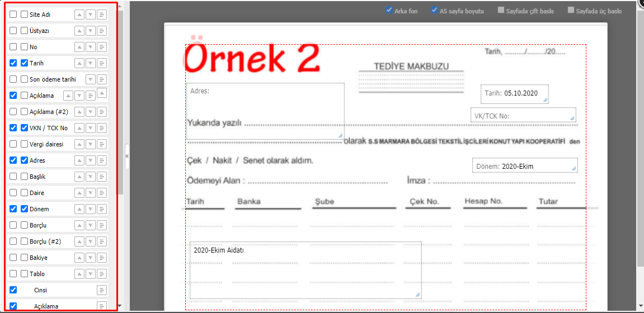Image resolution: width=644 pixels, height=313 pixels.
Task: Move Başlık down in the list
Action: pos(91,177)
